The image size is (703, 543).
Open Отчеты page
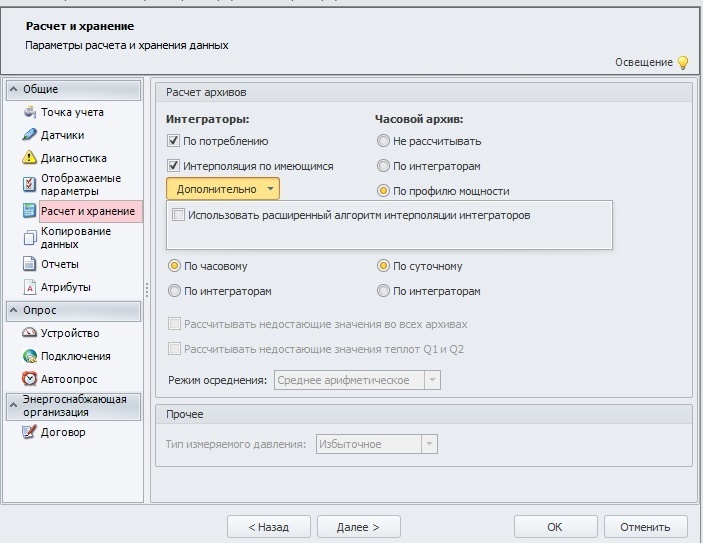(x=60, y=264)
